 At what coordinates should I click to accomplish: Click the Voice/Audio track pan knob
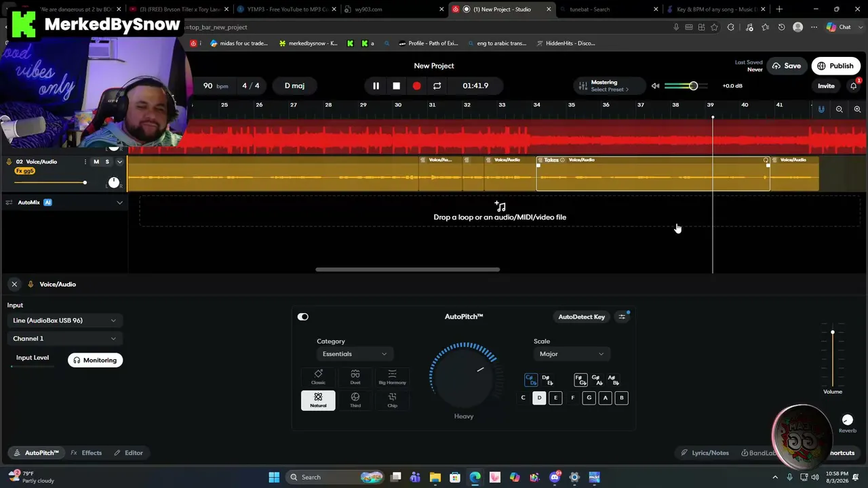click(113, 182)
